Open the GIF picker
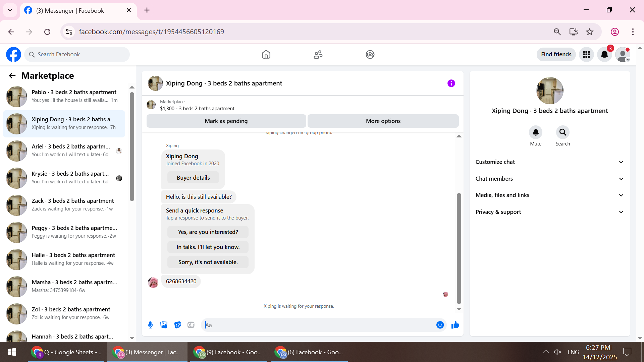Screen dimensions: 644x362 click(191, 325)
